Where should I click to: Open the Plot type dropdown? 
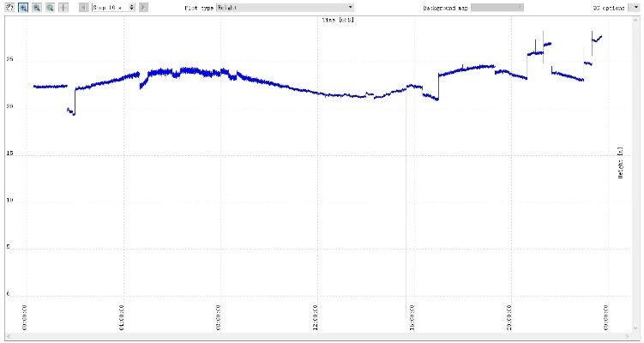coord(285,7)
